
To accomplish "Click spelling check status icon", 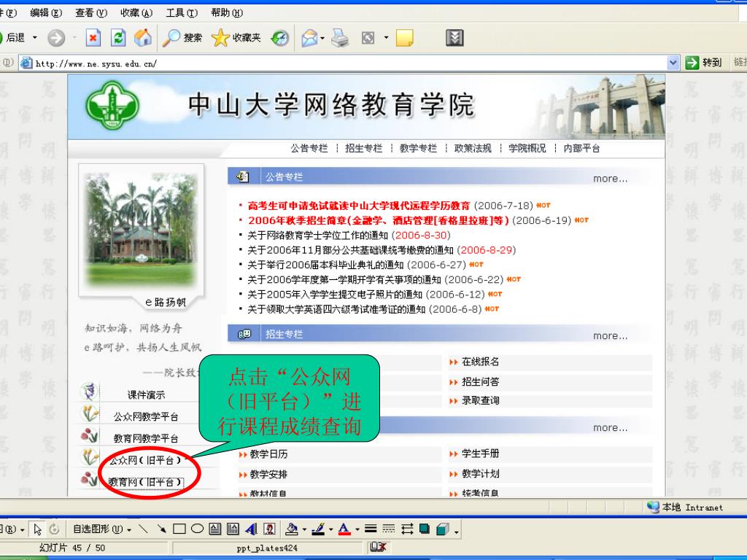I will point(378,547).
